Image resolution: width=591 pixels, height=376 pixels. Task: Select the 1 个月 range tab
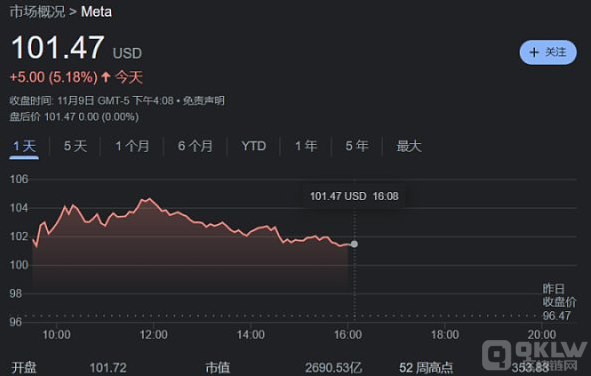point(132,146)
